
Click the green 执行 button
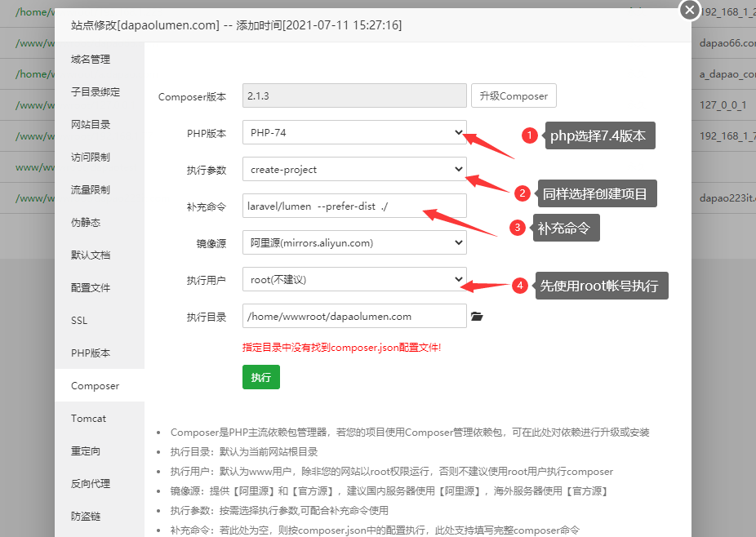click(260, 377)
